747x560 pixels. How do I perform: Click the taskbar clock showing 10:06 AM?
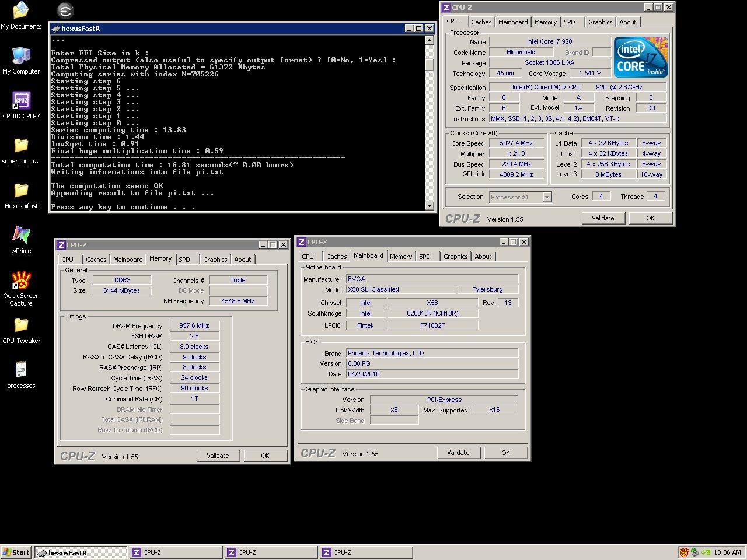(x=727, y=552)
